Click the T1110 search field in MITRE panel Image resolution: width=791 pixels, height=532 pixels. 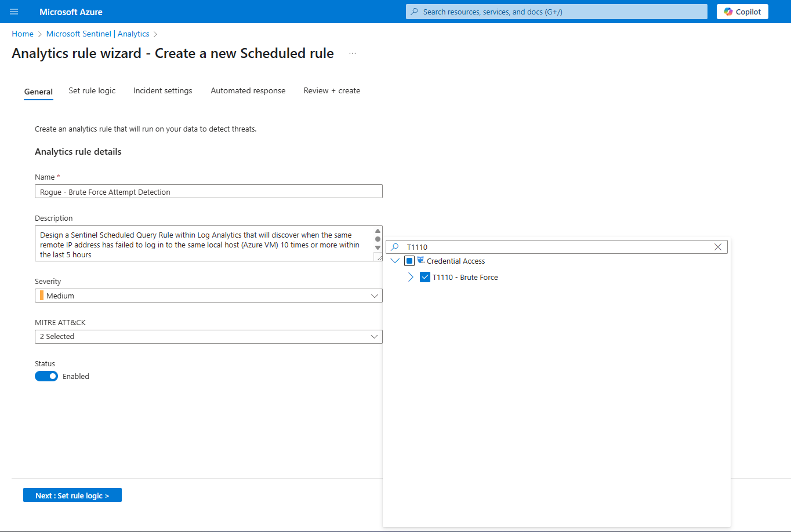(x=557, y=247)
